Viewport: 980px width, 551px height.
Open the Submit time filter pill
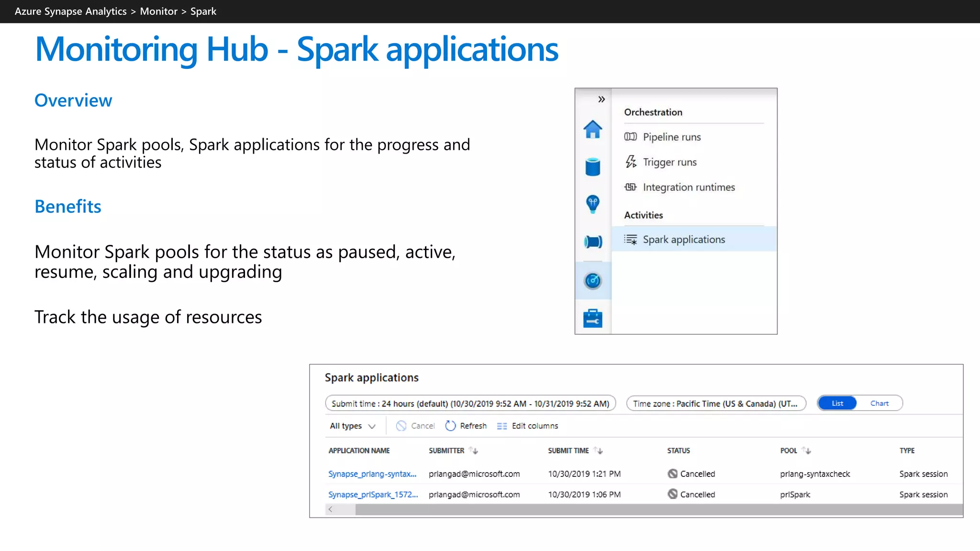click(x=470, y=403)
